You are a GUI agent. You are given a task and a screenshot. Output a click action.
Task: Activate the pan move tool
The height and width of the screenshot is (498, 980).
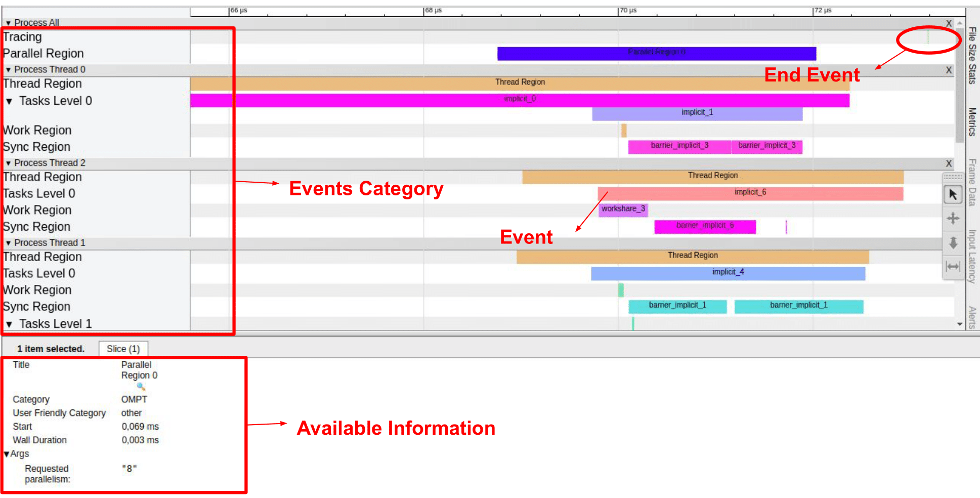coord(953,219)
